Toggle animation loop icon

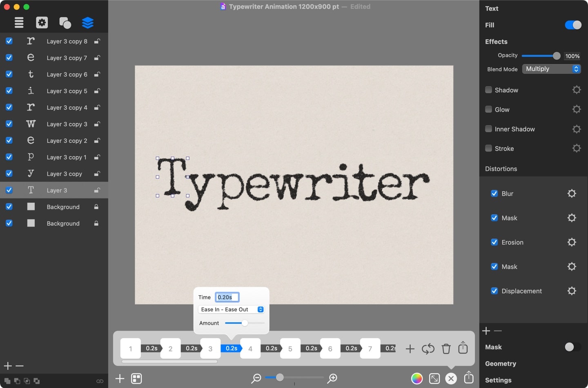pos(428,349)
